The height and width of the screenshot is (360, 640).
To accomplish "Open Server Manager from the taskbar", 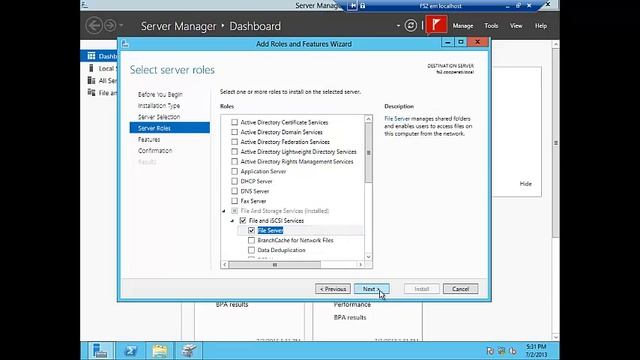I will pyautogui.click(x=100, y=351).
